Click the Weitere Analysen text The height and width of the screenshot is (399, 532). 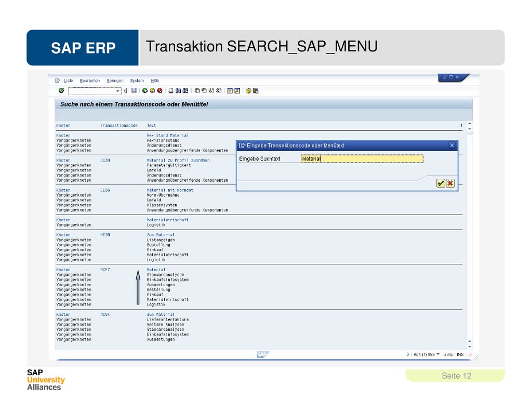(x=165, y=325)
